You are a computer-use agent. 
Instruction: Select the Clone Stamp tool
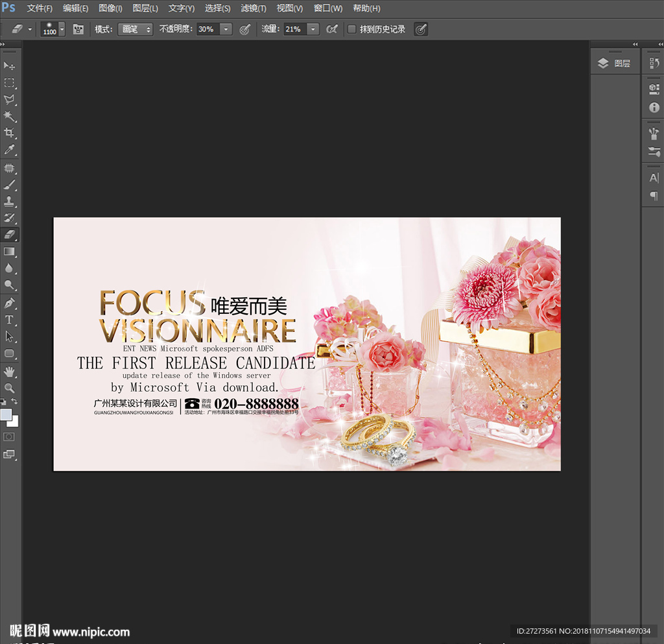(x=10, y=201)
